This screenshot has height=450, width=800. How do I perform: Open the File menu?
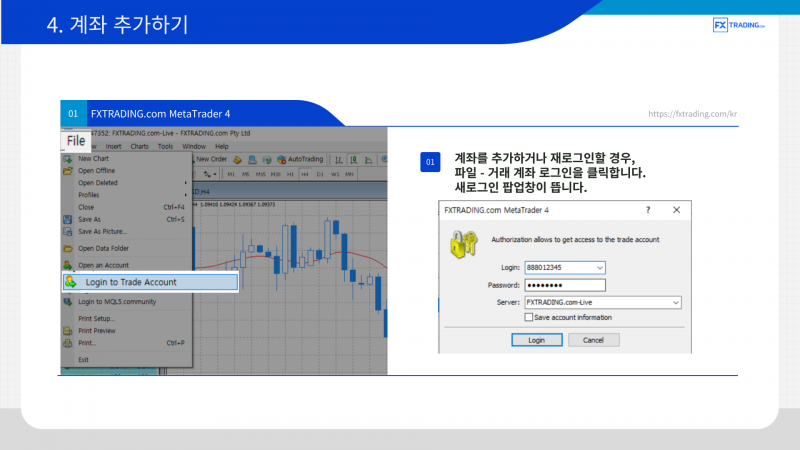click(76, 140)
